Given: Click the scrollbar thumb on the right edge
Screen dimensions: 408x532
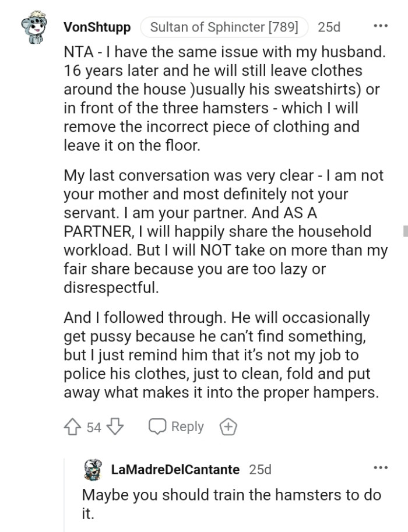Looking at the screenshot, I should pyautogui.click(x=405, y=231).
